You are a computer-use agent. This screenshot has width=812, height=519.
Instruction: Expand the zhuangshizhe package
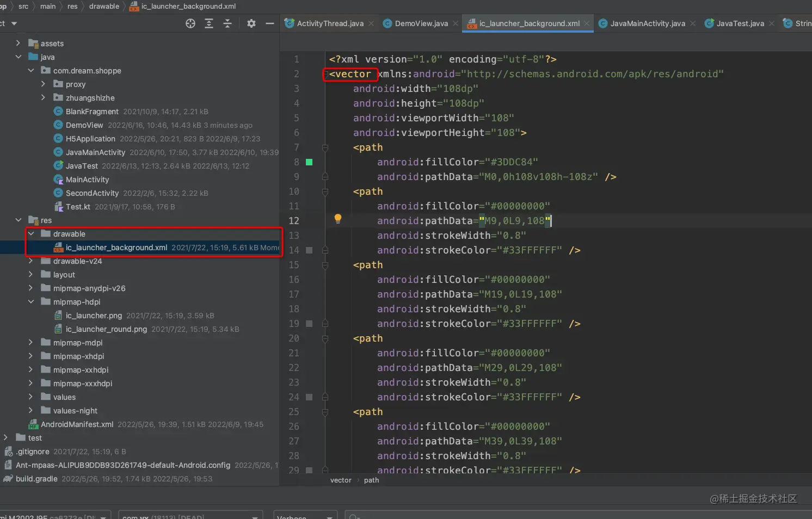coord(44,97)
